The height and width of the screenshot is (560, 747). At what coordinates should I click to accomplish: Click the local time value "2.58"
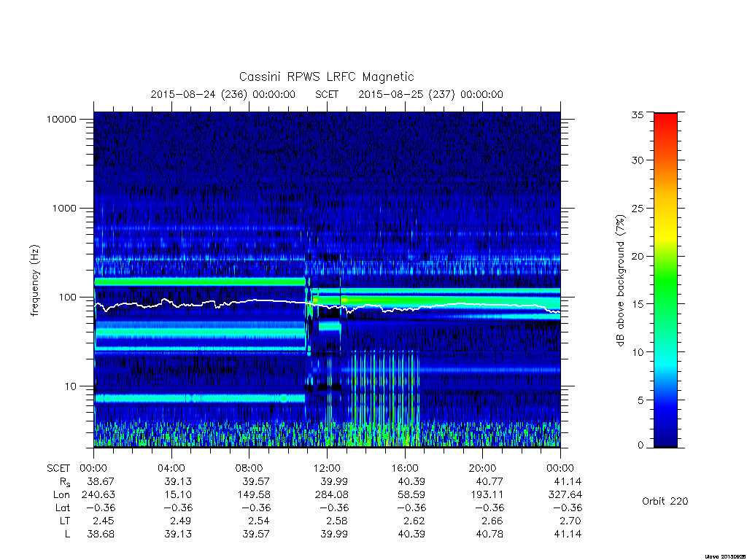click(337, 521)
